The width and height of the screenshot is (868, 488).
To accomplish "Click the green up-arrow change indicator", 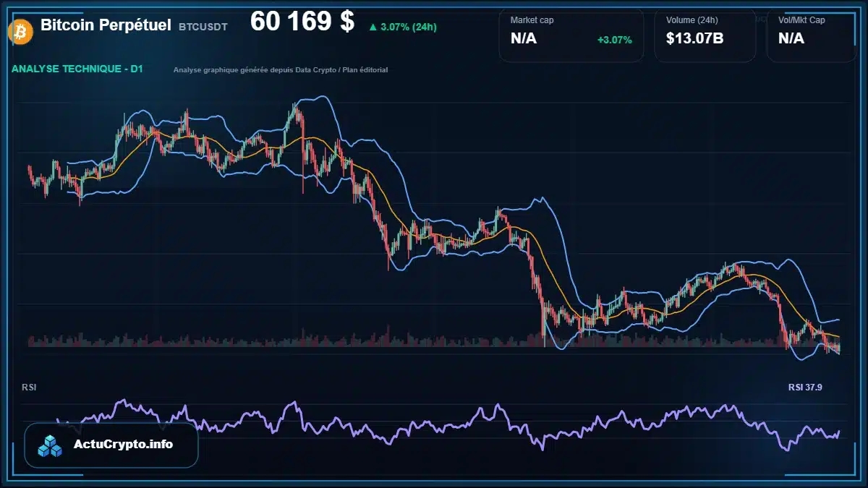I will pos(373,27).
